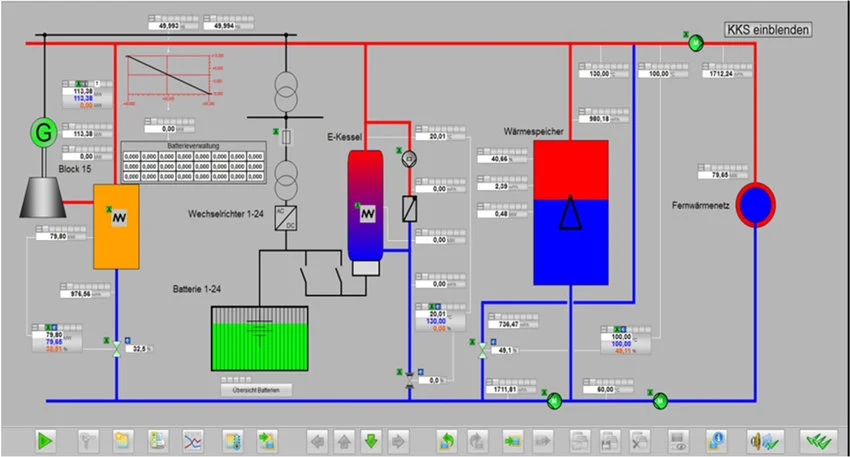Screen dimensions: 850x457
Task: Click the closed valve beside 0,0 %
Action: [x=410, y=381]
